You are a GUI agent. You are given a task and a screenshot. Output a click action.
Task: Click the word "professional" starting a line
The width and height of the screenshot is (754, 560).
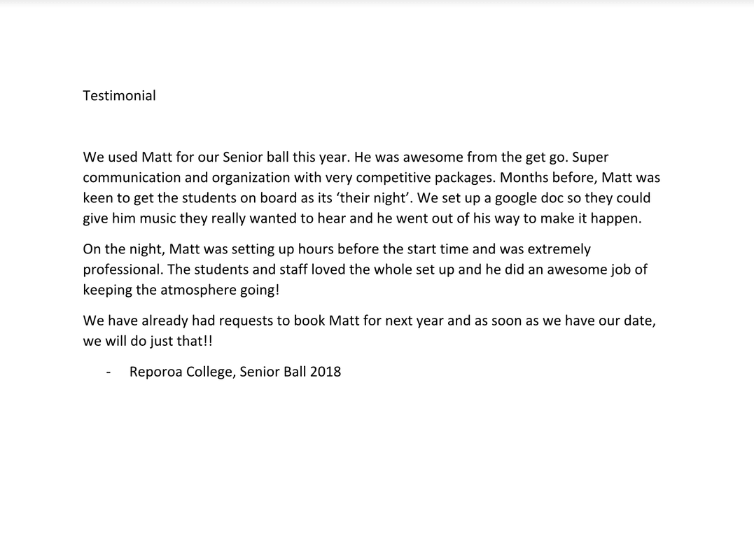(x=121, y=269)
